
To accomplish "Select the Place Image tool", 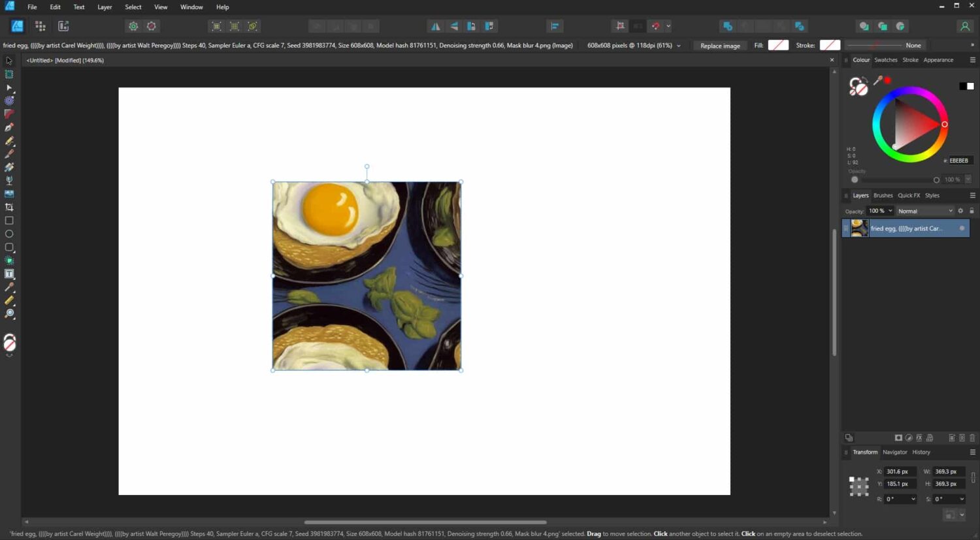I will 9,194.
